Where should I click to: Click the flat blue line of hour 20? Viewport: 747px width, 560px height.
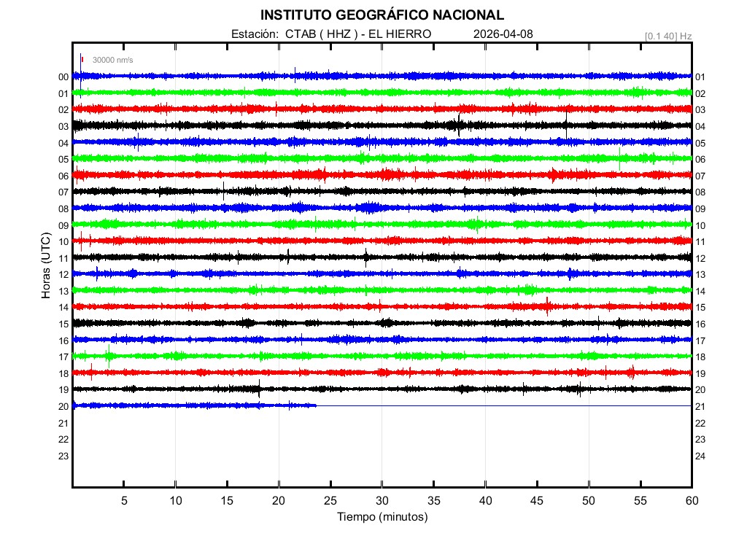pos(503,405)
